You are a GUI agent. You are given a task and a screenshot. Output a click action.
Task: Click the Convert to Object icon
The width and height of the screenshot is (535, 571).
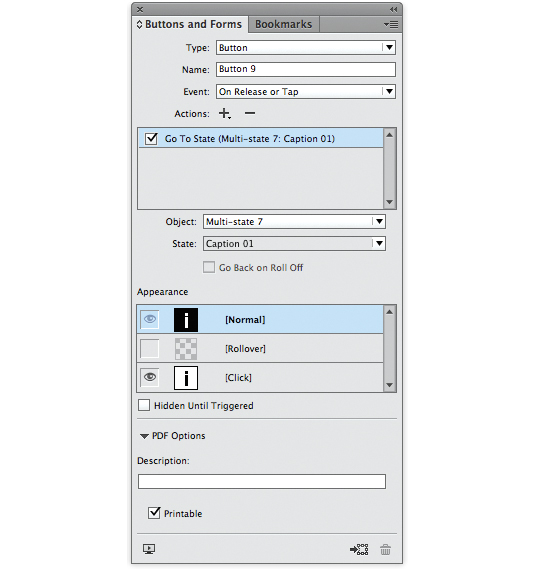coord(359,550)
